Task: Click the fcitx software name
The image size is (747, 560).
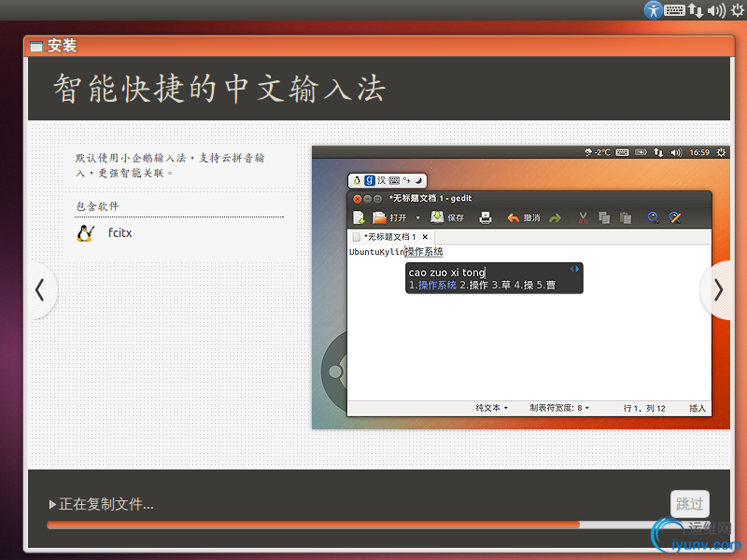Action: (120, 232)
